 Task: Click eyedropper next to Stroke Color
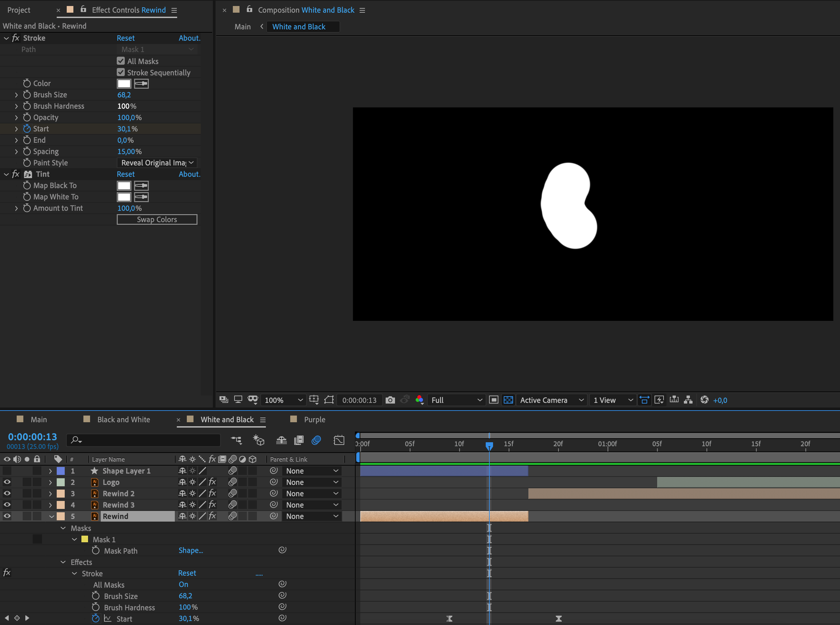pos(141,84)
